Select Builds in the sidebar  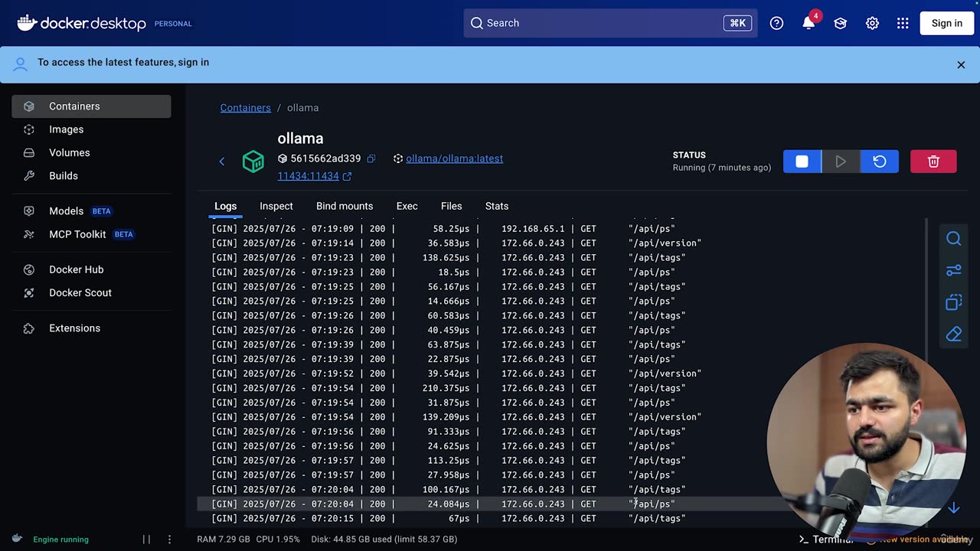coord(91,175)
